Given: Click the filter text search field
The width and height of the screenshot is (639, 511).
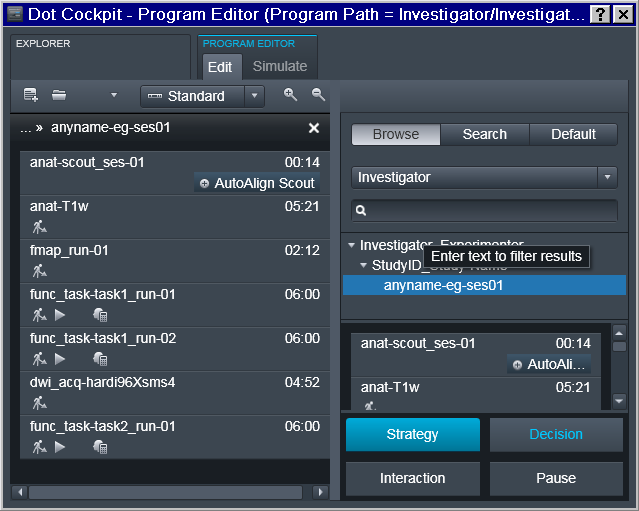Looking at the screenshot, I should point(484,210).
